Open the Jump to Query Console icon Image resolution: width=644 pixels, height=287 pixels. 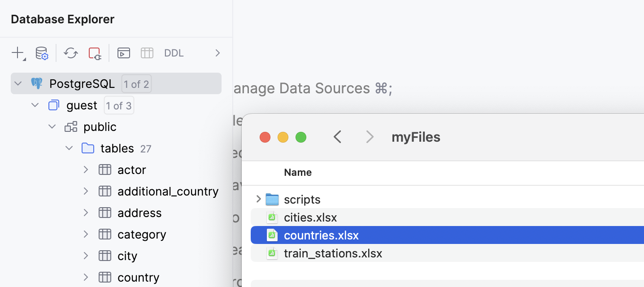click(x=123, y=53)
